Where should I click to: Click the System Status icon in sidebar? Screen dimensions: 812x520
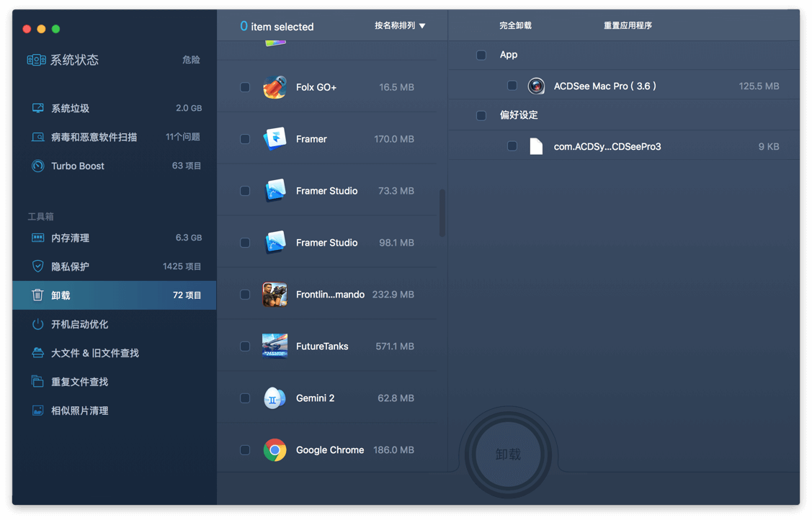coord(36,60)
